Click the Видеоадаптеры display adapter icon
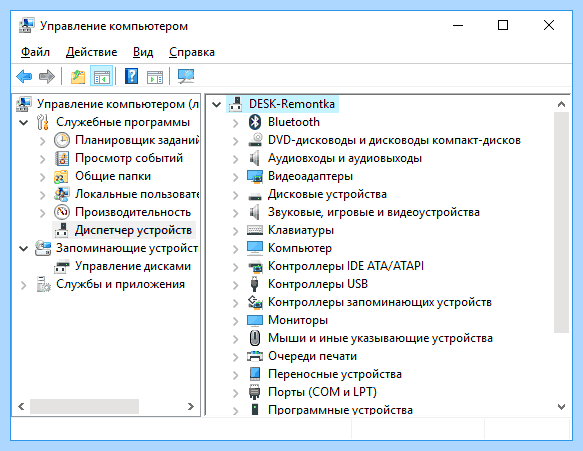 [255, 176]
